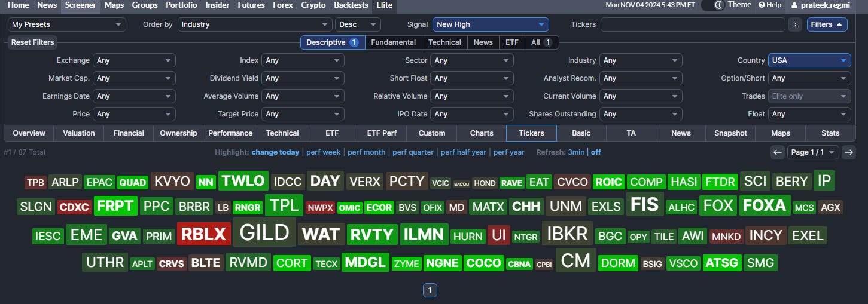This screenshot has height=304, width=868.
Task: Switch to the Charts view tab
Action: 482,133
